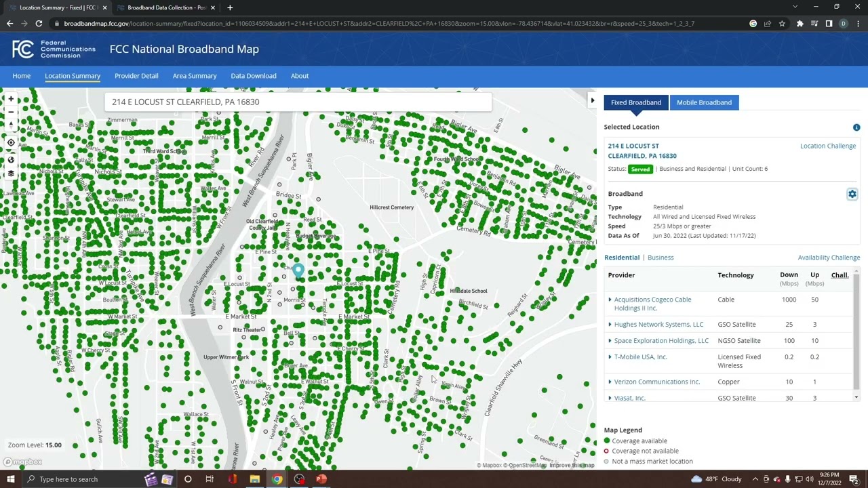The image size is (868, 488).
Task: Open Task View in taskbar
Action: 210,479
